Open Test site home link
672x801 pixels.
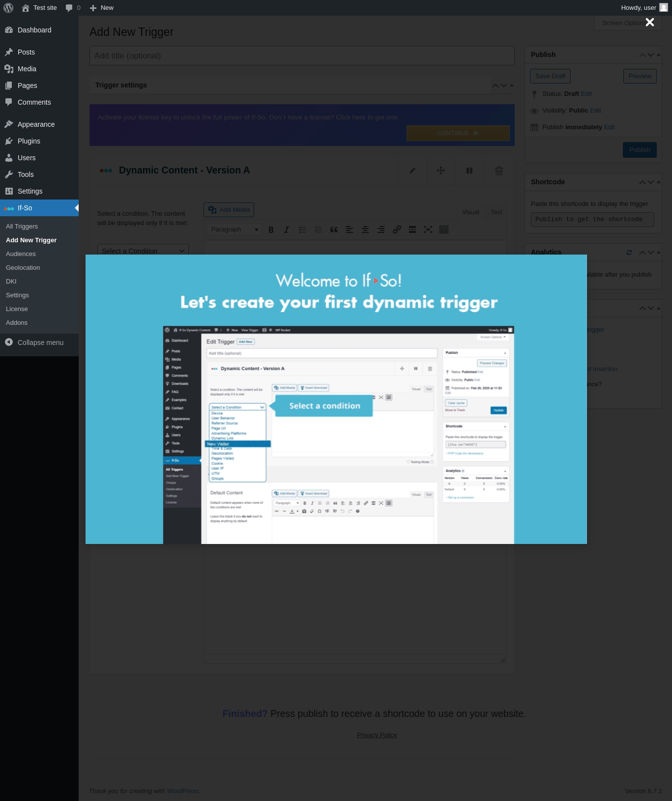(39, 8)
